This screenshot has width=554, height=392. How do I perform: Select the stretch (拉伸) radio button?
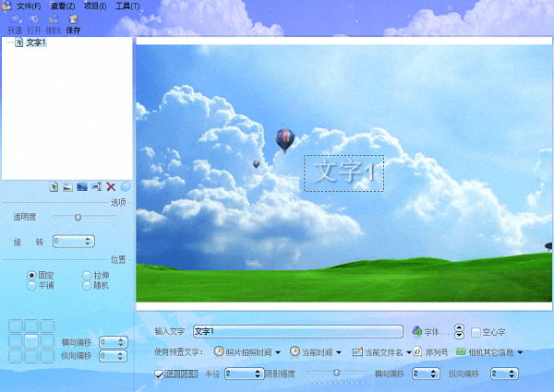click(x=88, y=275)
